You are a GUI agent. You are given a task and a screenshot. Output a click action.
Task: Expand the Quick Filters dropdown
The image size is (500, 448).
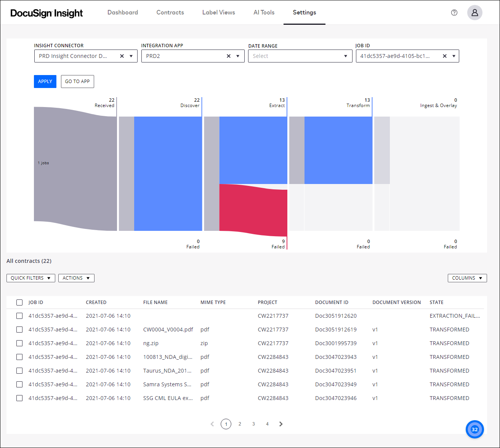click(x=30, y=278)
